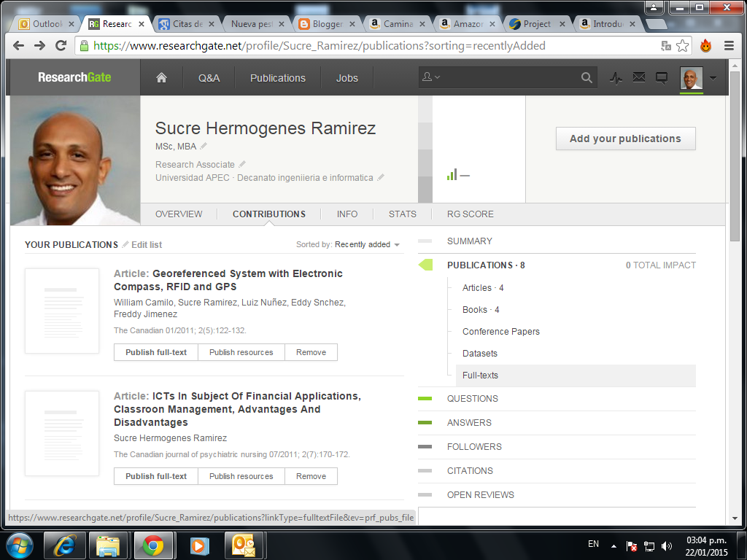Switch to the RG SCORE profile tab
The height and width of the screenshot is (560, 747).
pyautogui.click(x=471, y=214)
